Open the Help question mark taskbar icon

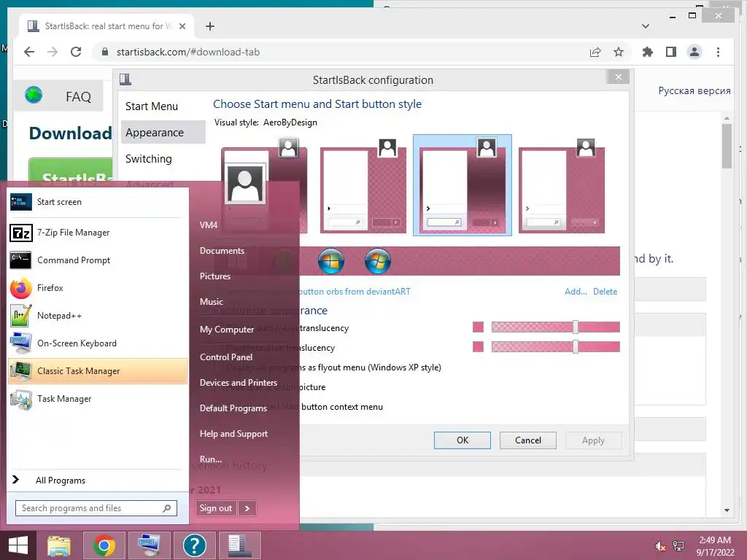coord(194,545)
